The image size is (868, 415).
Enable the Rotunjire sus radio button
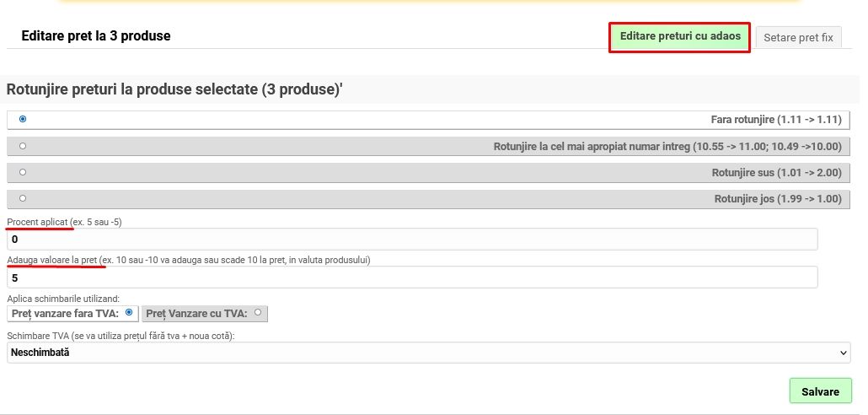pos(23,172)
